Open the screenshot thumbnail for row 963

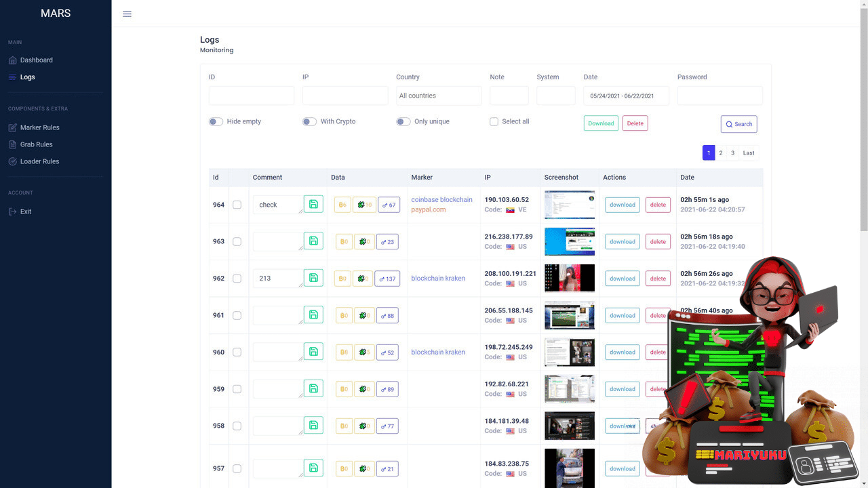click(x=569, y=241)
